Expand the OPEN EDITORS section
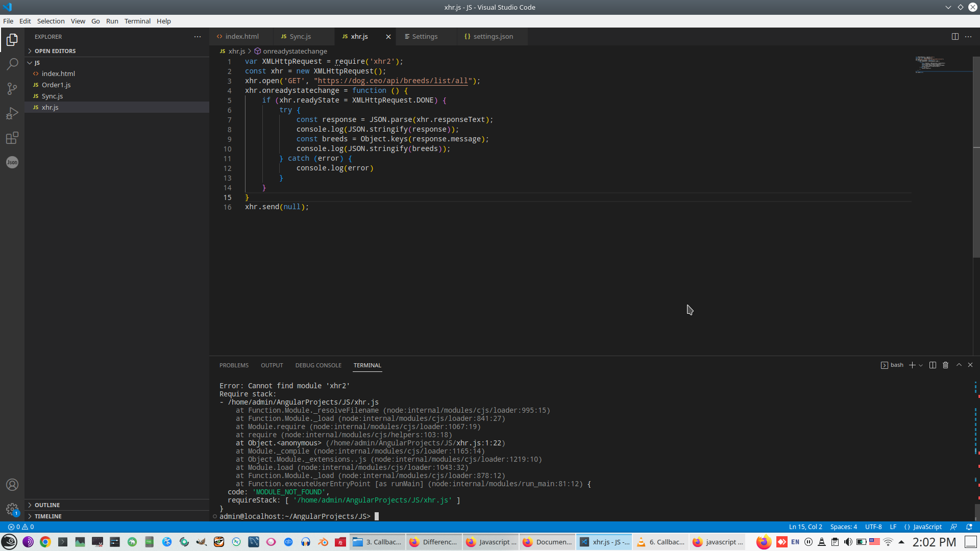This screenshot has height=551, width=980. pos(55,51)
